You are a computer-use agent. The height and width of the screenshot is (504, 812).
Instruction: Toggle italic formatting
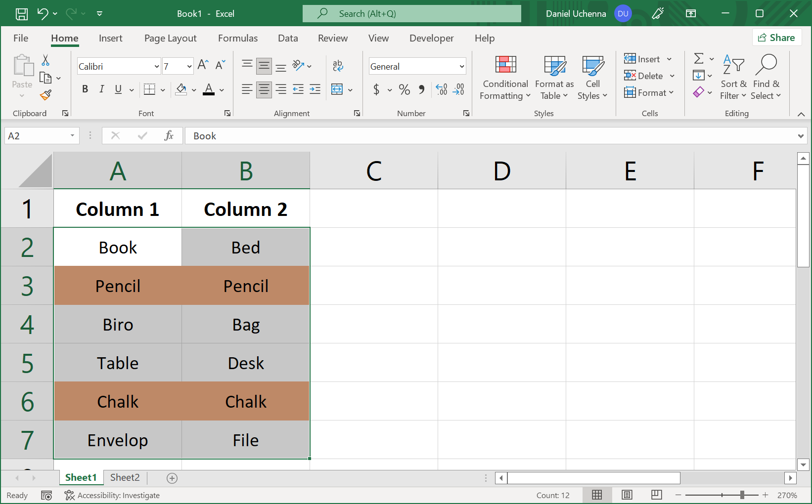pos(101,89)
